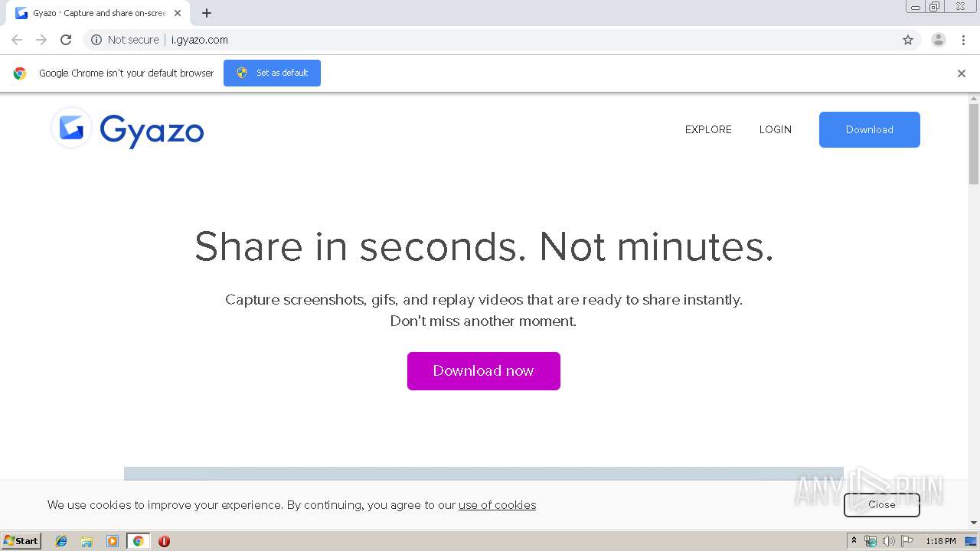980x551 pixels.
Task: Go back with browser back arrow
Action: (x=17, y=40)
